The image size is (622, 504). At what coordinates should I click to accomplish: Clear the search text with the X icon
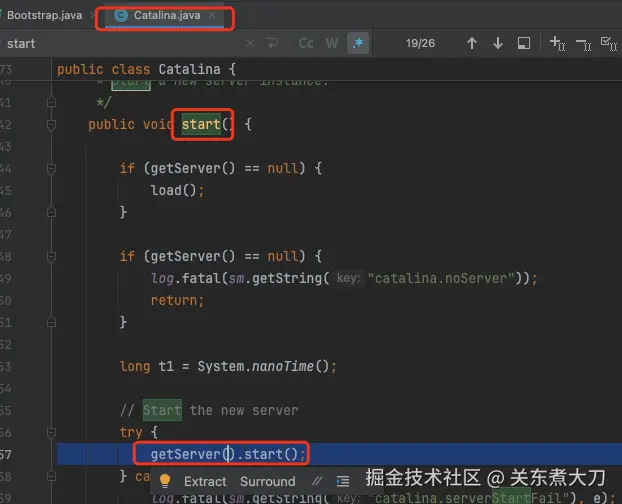tap(250, 43)
